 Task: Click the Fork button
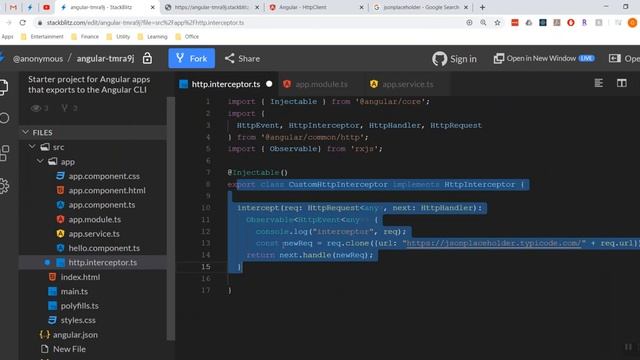pyautogui.click(x=191, y=58)
